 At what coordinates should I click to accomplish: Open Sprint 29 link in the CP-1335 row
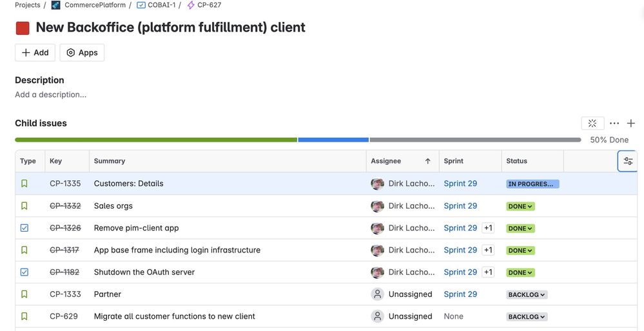pyautogui.click(x=460, y=184)
